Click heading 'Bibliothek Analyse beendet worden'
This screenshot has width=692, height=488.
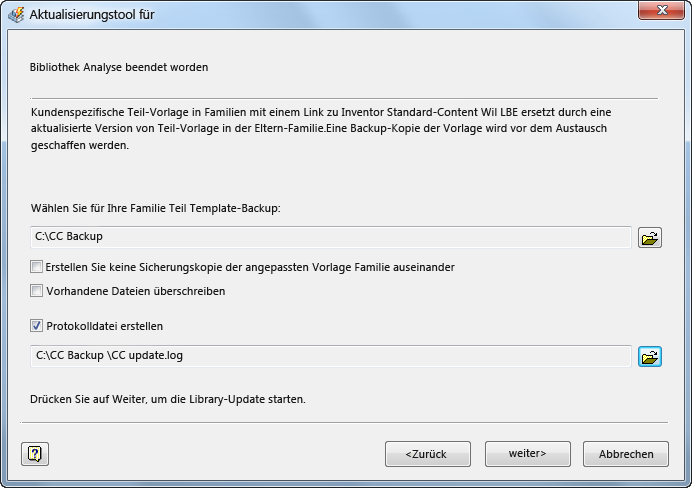pyautogui.click(x=119, y=68)
